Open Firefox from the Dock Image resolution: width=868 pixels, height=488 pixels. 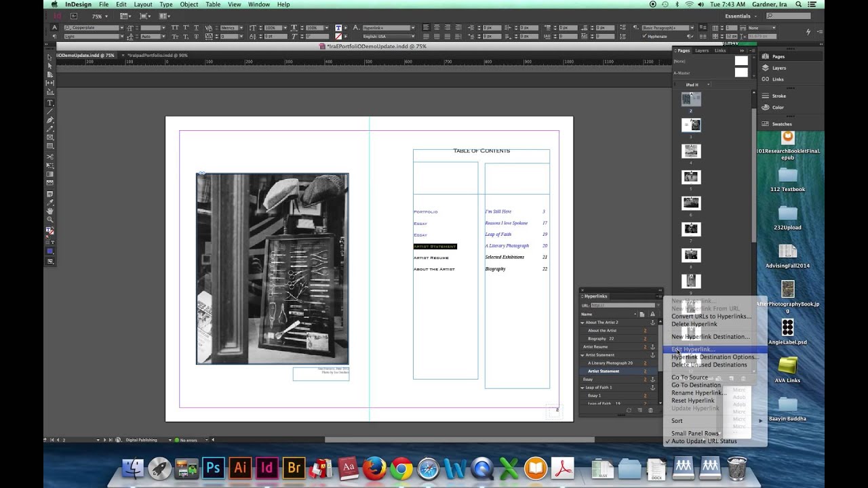pyautogui.click(x=374, y=468)
